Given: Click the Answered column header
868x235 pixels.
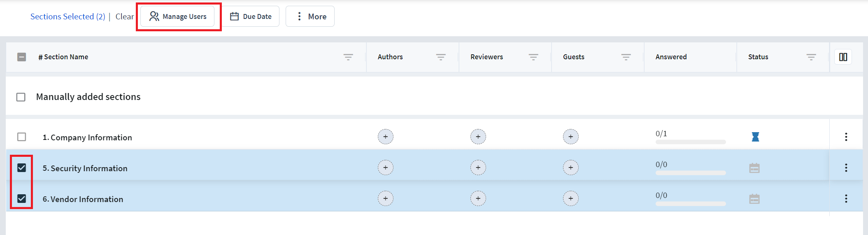Looking at the screenshot, I should click(x=671, y=57).
